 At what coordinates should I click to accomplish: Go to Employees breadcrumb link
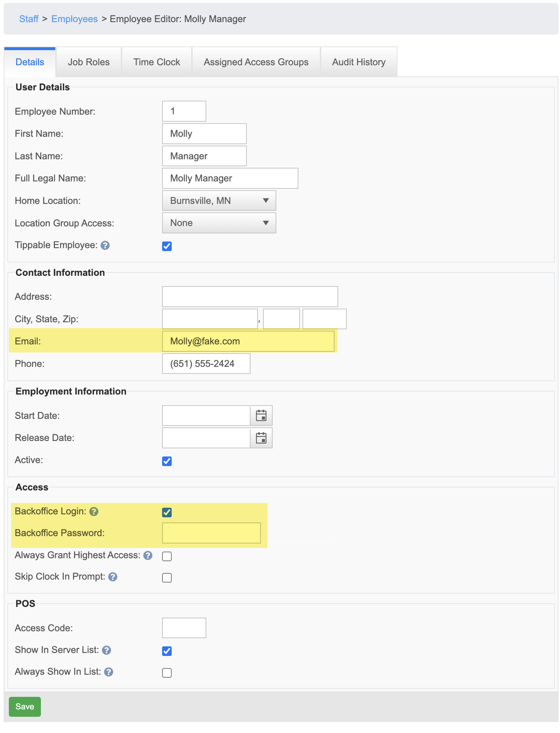click(74, 19)
